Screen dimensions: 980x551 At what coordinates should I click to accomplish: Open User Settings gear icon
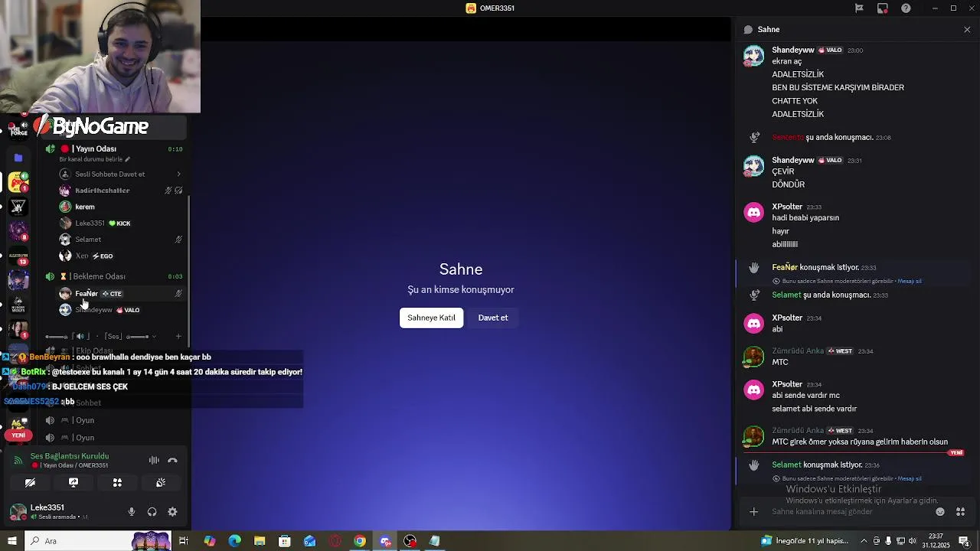click(172, 512)
